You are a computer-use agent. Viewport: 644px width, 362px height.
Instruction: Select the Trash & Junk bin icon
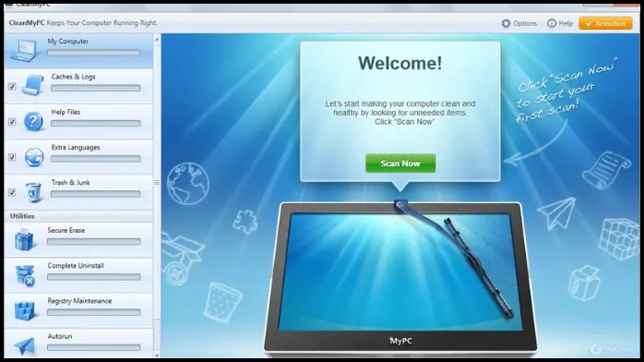point(33,192)
